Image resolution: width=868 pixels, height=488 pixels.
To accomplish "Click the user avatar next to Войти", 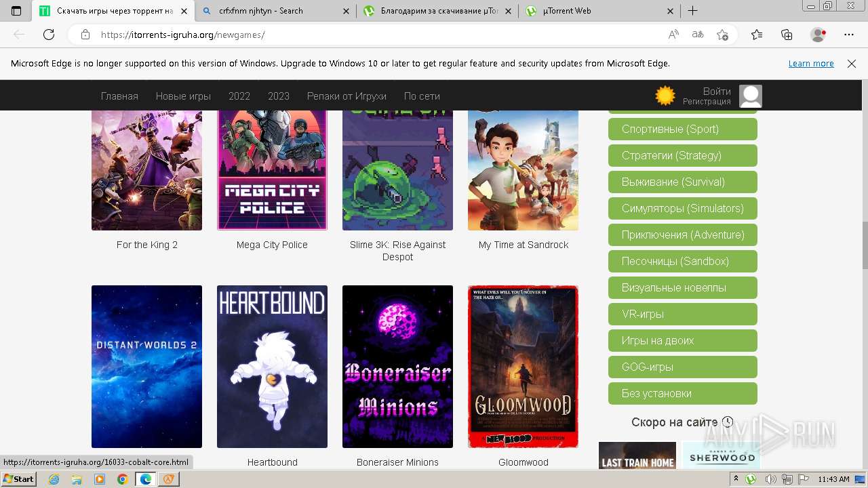I will [x=750, y=96].
